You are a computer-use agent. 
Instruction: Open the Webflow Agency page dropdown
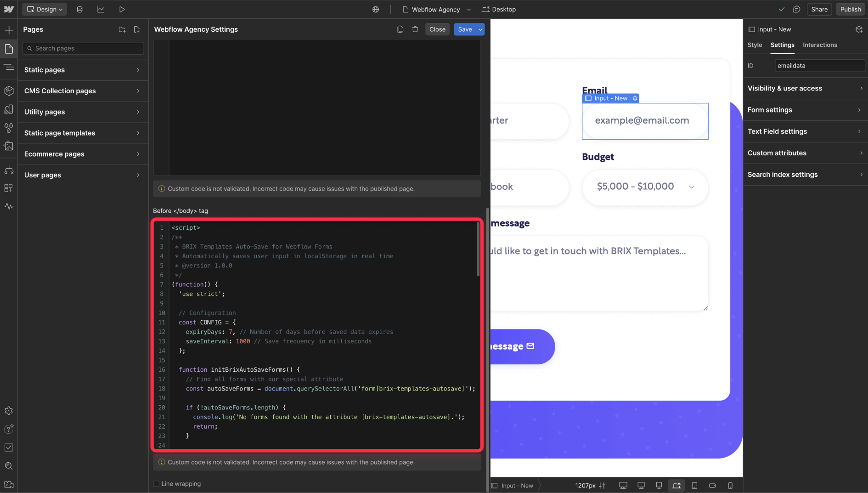coord(436,9)
